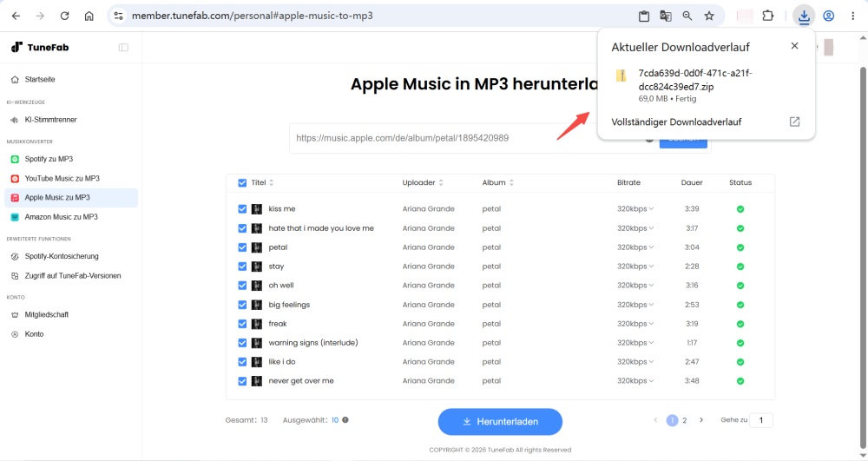Select Spotify zu MP3 converter
The width and height of the screenshot is (868, 461).
point(71,160)
